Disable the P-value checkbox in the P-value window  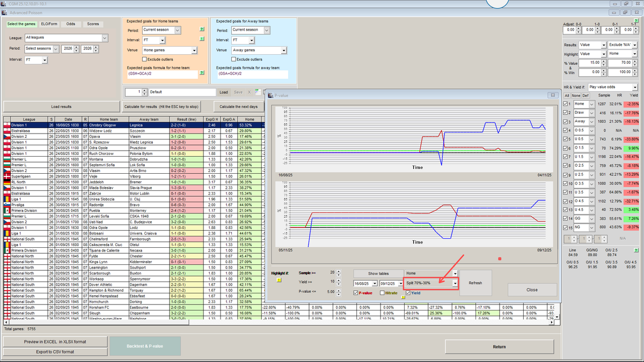click(x=356, y=292)
